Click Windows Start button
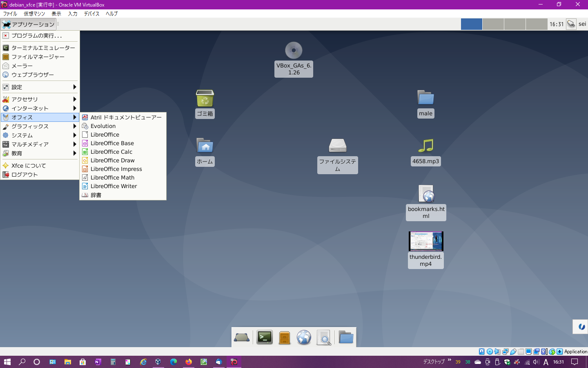The width and height of the screenshot is (588, 368). click(7, 362)
